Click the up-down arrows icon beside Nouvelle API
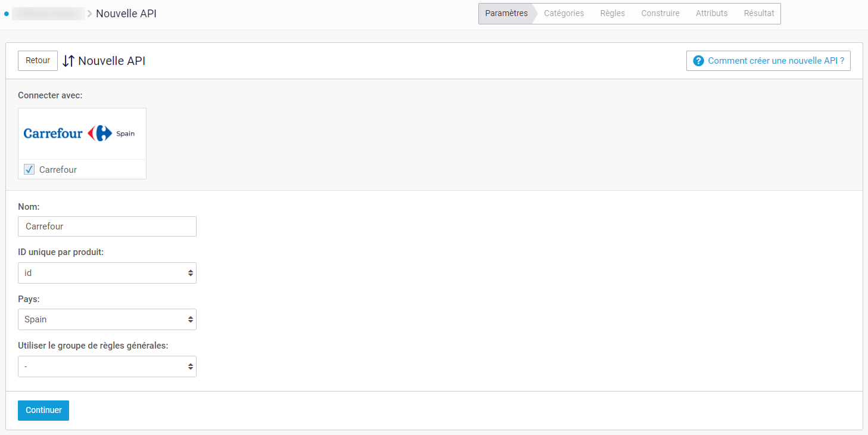868x435 pixels. click(x=69, y=61)
